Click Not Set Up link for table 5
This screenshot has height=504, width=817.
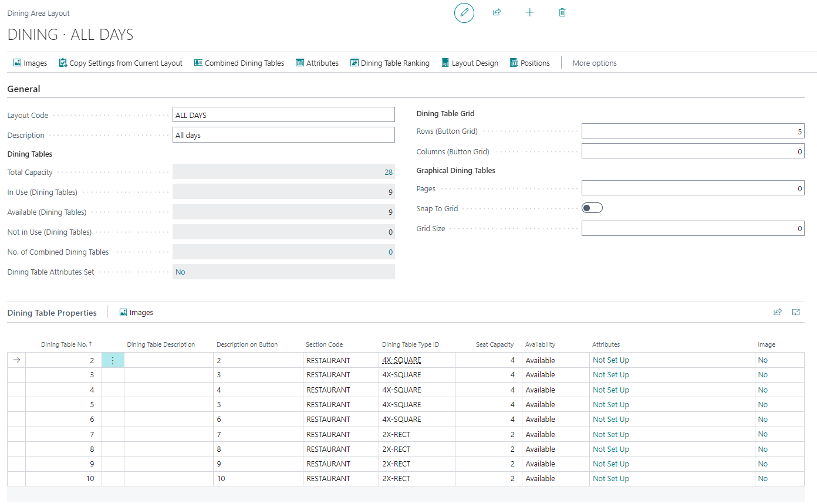tap(610, 405)
